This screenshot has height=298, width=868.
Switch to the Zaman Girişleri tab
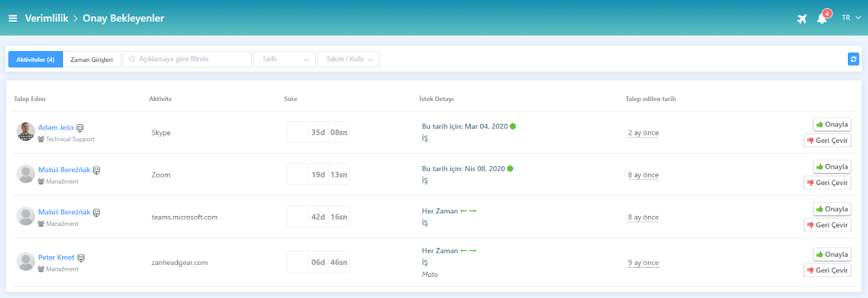coord(92,60)
